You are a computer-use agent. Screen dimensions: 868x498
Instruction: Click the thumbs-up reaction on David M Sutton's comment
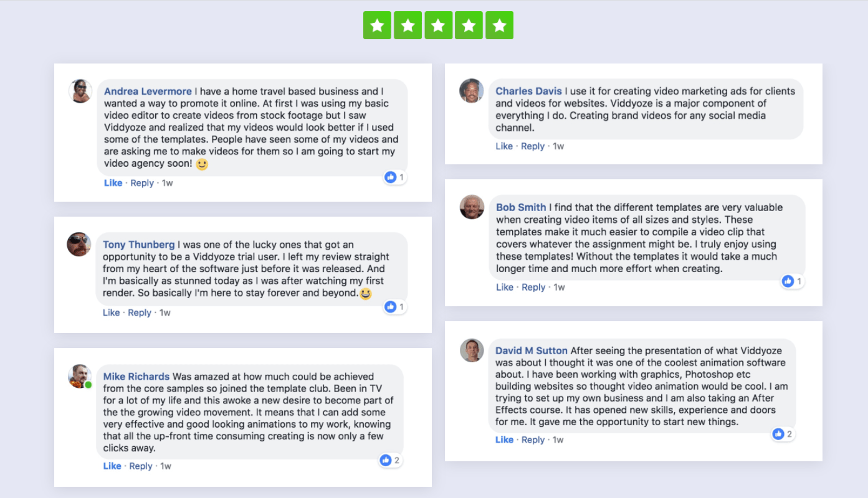[x=778, y=434]
